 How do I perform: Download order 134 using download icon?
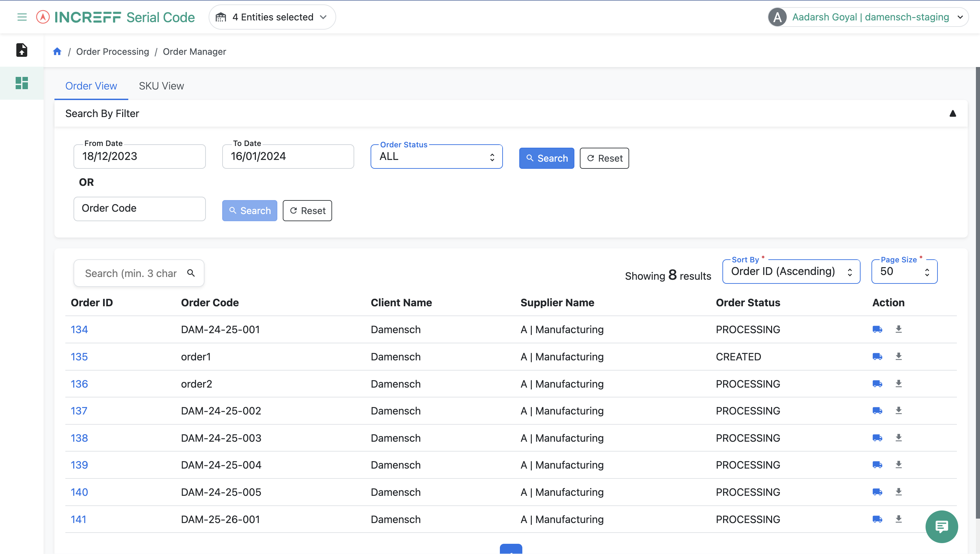[x=899, y=329]
